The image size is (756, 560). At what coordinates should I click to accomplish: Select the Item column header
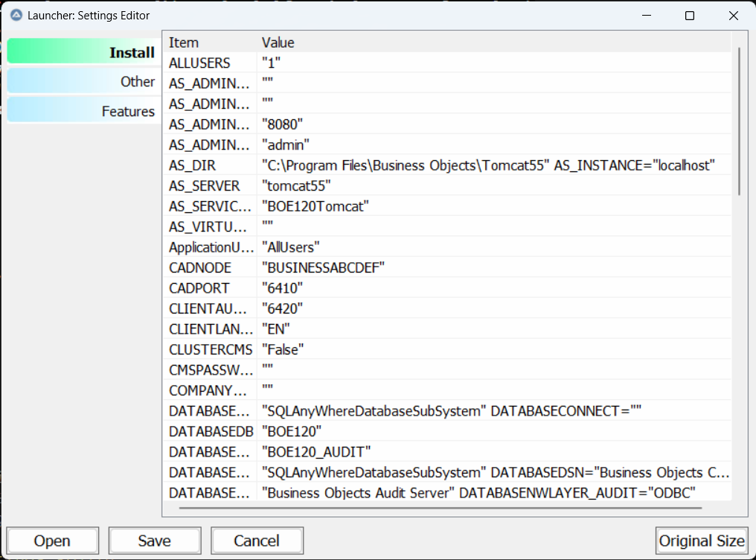coord(184,42)
